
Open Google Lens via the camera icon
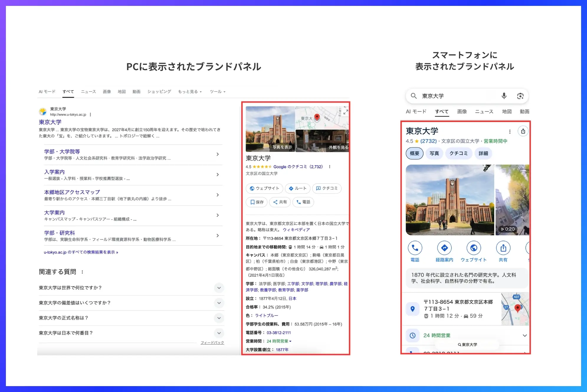click(x=520, y=96)
